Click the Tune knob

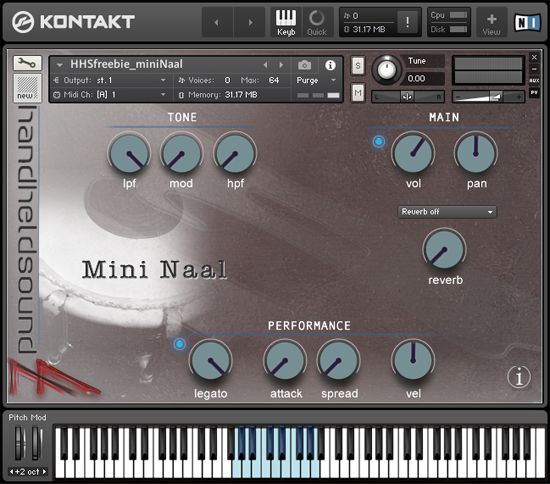tap(386, 69)
